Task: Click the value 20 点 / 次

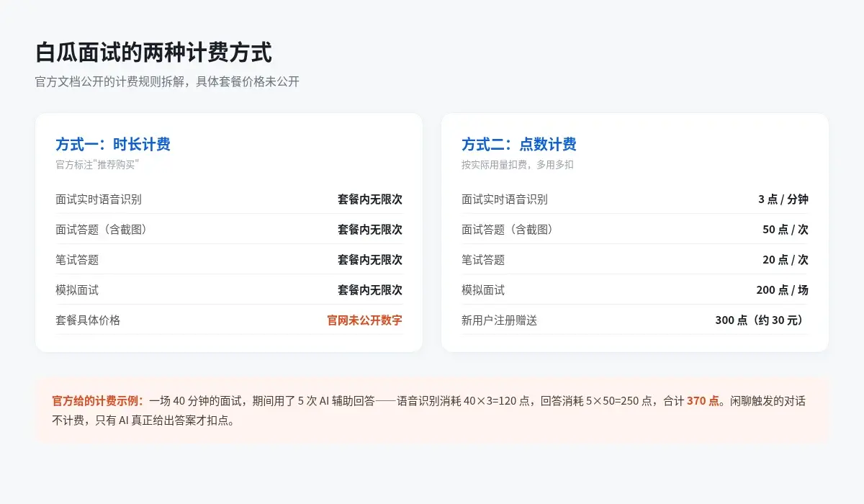Action: pyautogui.click(x=786, y=260)
